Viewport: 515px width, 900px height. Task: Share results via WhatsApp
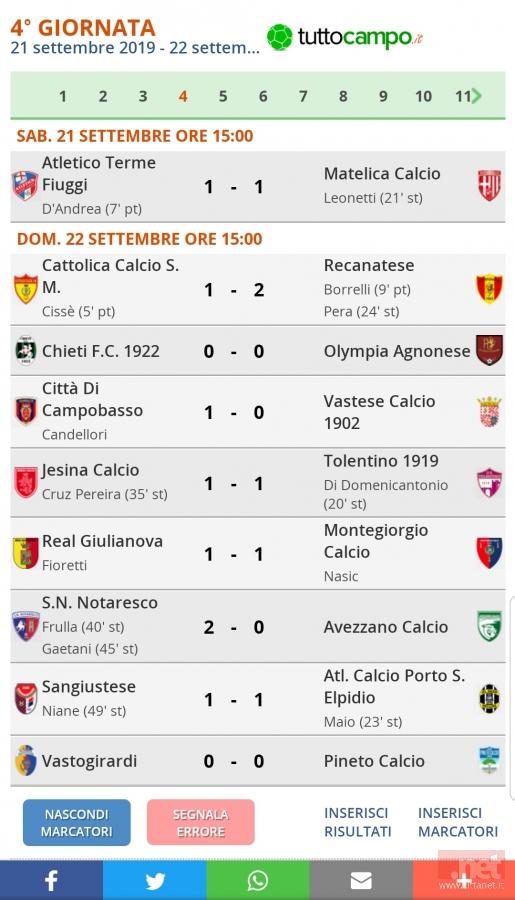click(x=258, y=880)
